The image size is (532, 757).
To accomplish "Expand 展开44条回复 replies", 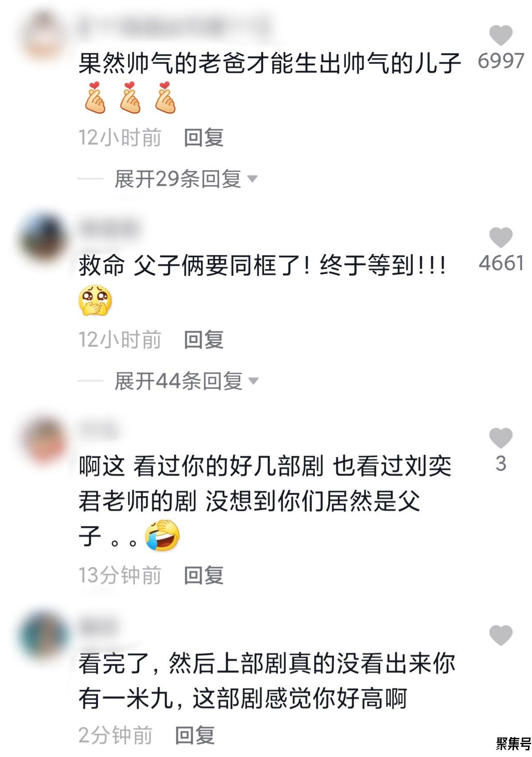I will point(178,381).
